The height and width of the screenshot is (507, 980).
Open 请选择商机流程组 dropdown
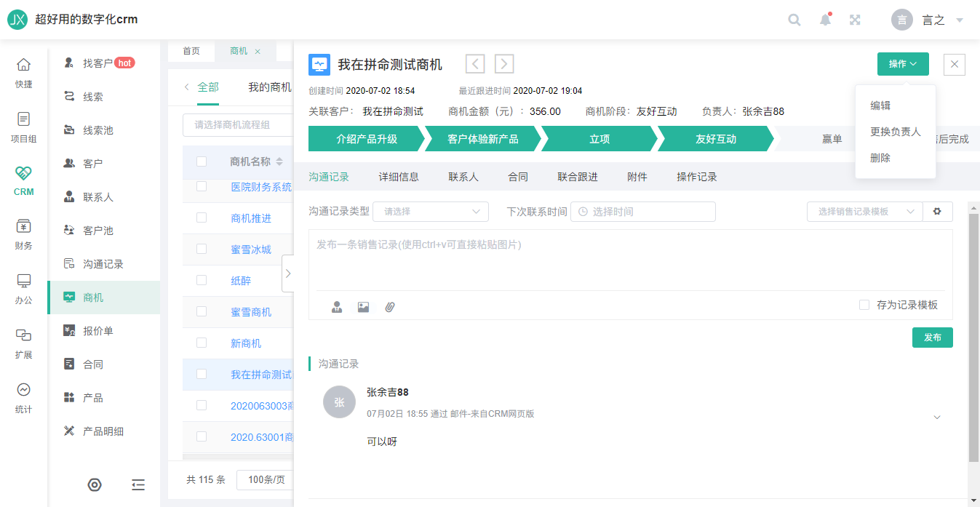[x=238, y=124]
